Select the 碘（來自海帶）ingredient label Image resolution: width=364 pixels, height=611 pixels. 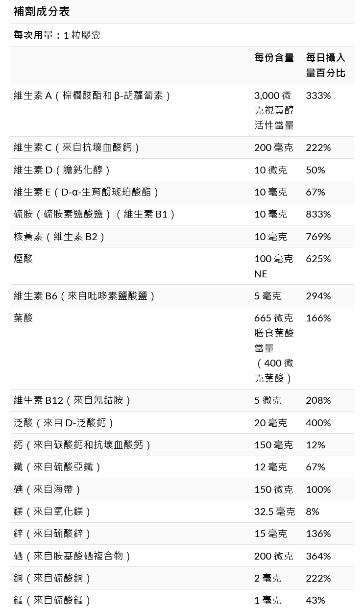[x=48, y=489]
